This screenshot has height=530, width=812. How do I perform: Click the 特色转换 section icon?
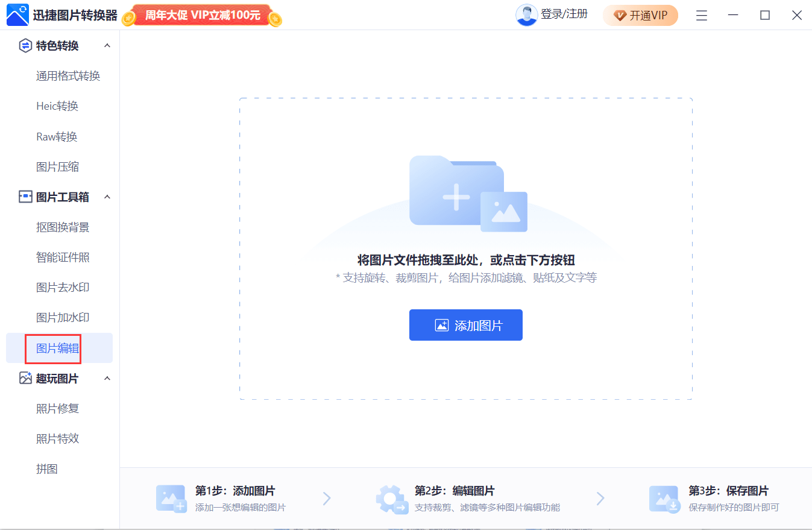(25, 46)
